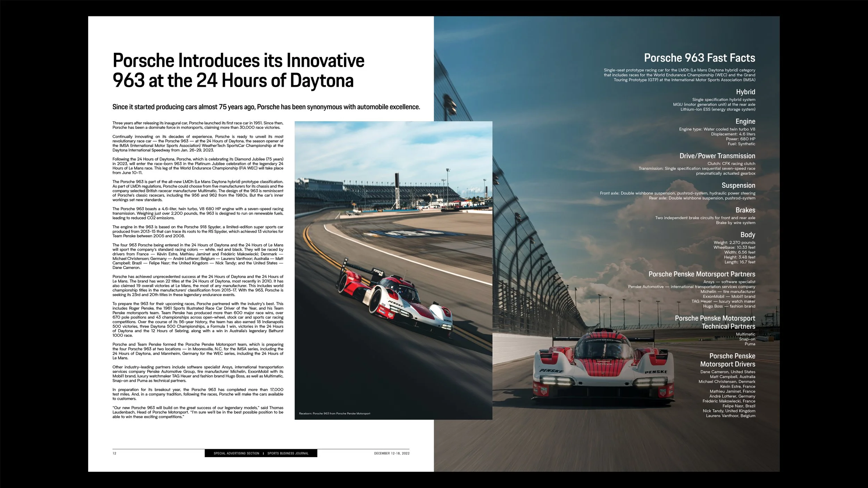Click the Porsche 963 Fast Facts heading

coord(699,58)
